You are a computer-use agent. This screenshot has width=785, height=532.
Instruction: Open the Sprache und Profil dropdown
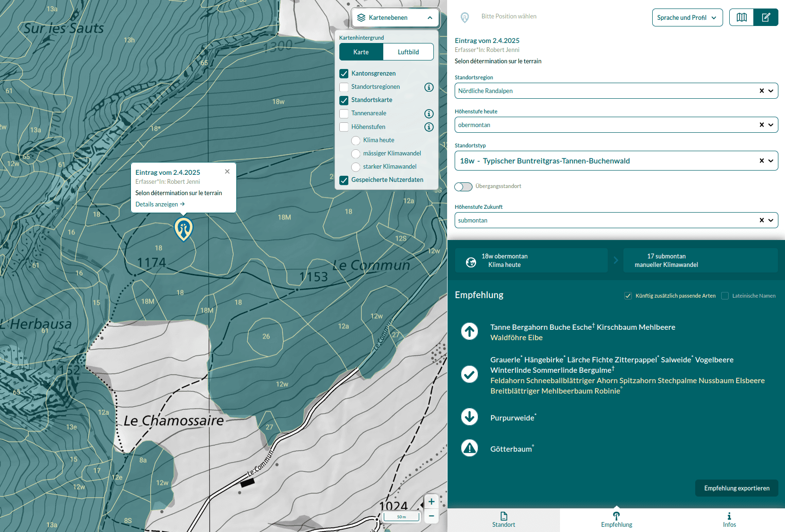click(687, 17)
